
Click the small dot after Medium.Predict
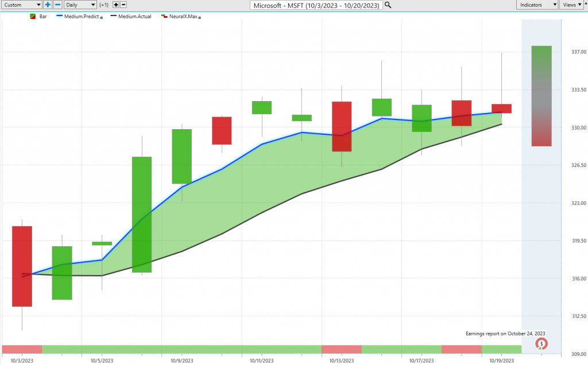(101, 18)
